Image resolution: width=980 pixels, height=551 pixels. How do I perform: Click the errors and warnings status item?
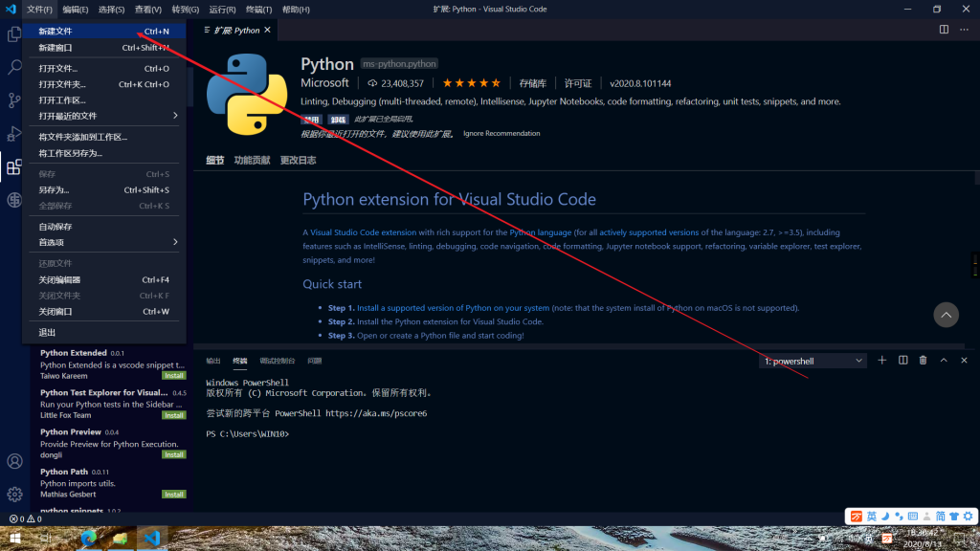26,518
